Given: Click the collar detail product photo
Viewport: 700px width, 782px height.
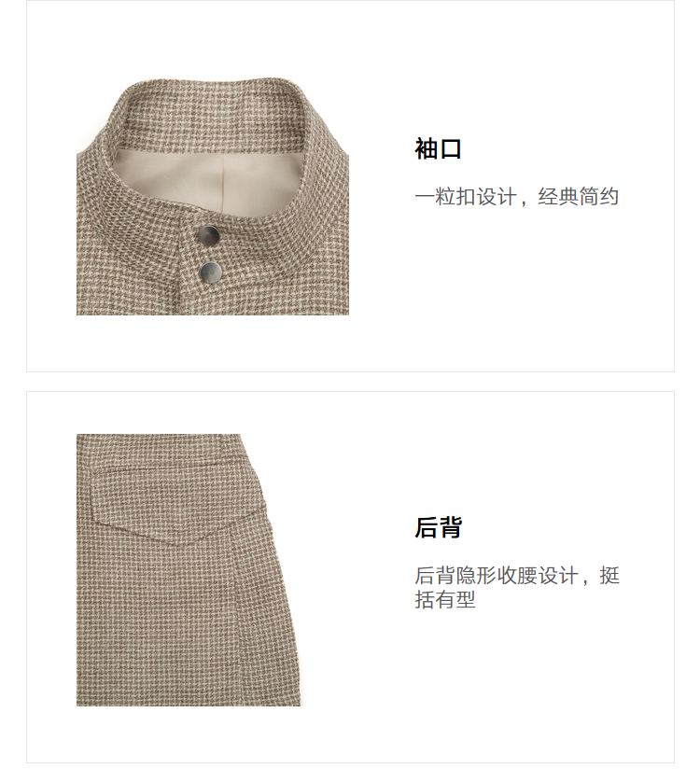Looking at the screenshot, I should click(x=213, y=196).
